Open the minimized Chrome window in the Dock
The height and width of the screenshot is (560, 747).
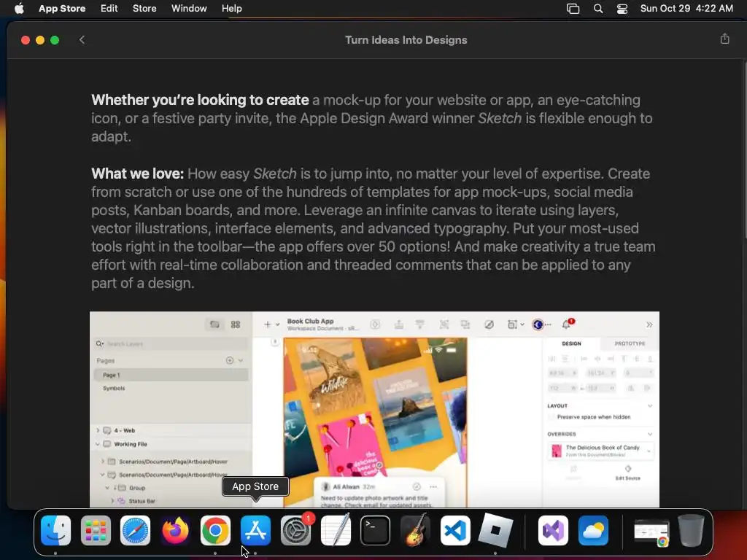pos(651,532)
